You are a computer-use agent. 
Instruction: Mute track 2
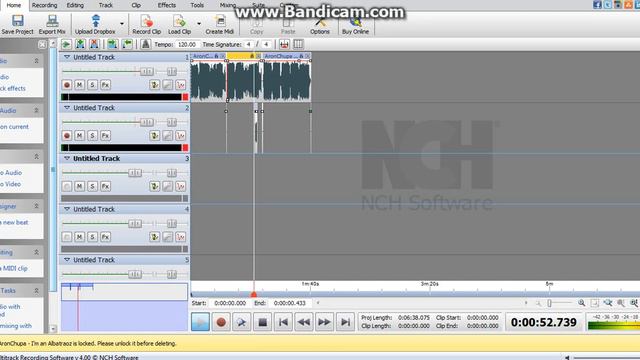click(x=80, y=136)
